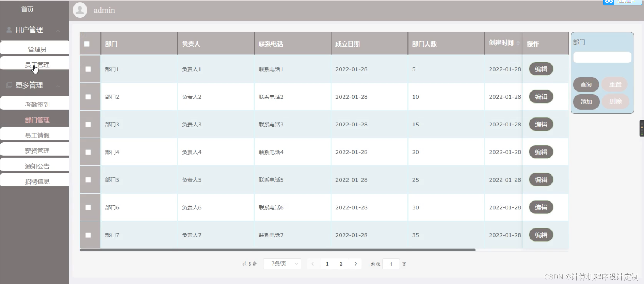Check the checkbox for 部门7 row

pyautogui.click(x=88, y=235)
